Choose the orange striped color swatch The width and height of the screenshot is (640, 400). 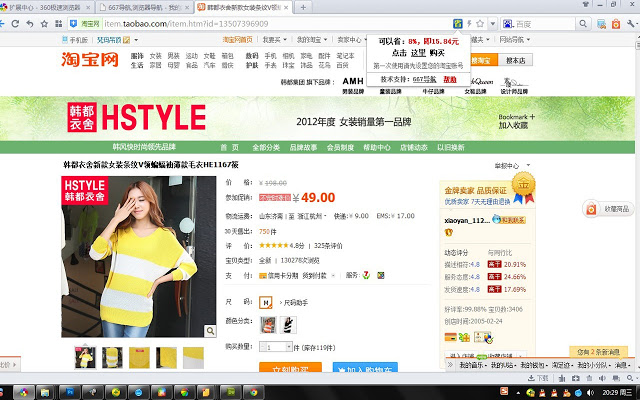268,325
